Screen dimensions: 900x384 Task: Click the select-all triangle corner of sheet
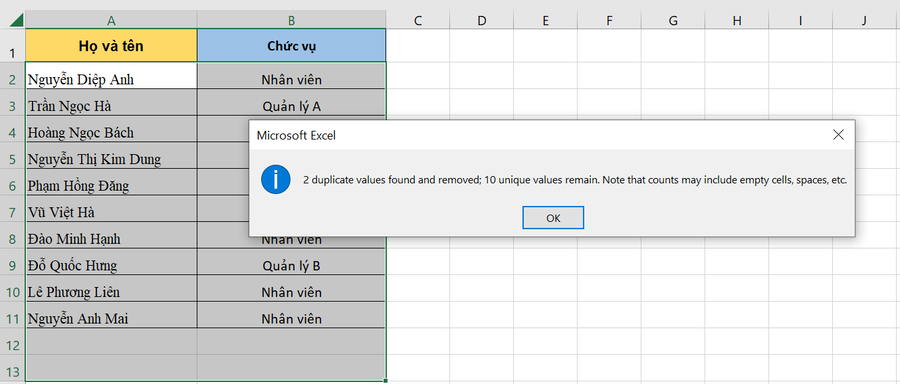click(x=16, y=21)
